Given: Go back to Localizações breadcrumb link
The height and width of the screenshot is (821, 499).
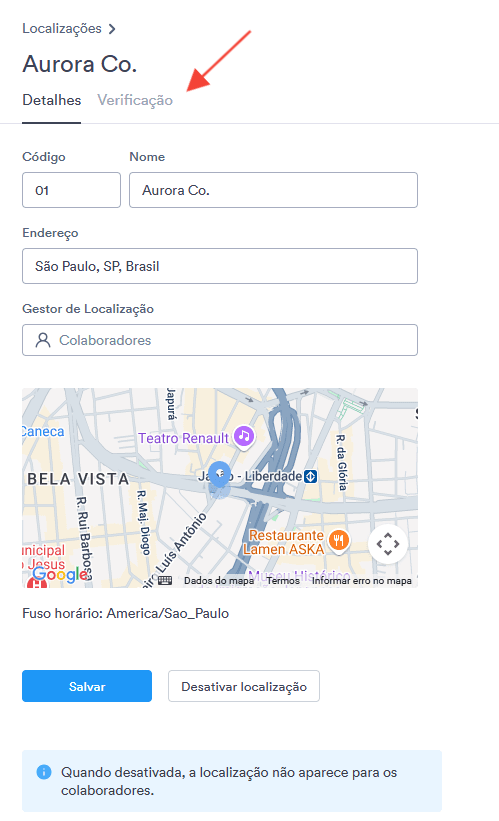Looking at the screenshot, I should tap(62, 28).
